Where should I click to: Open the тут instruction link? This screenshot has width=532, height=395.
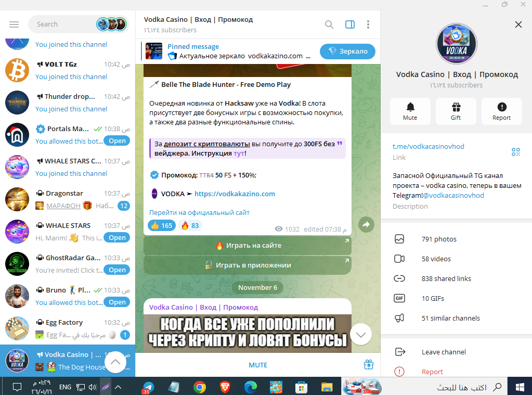[x=239, y=154]
